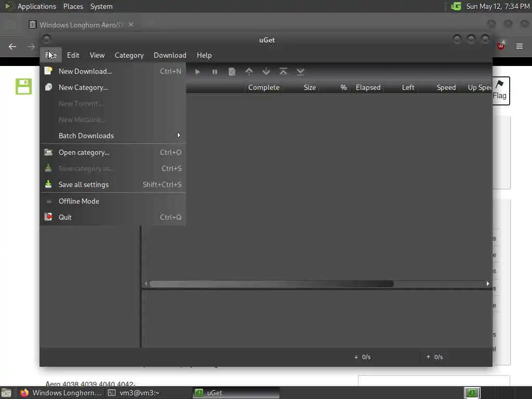Click the Move to Top icon
This screenshot has height=399, width=532.
(x=283, y=72)
